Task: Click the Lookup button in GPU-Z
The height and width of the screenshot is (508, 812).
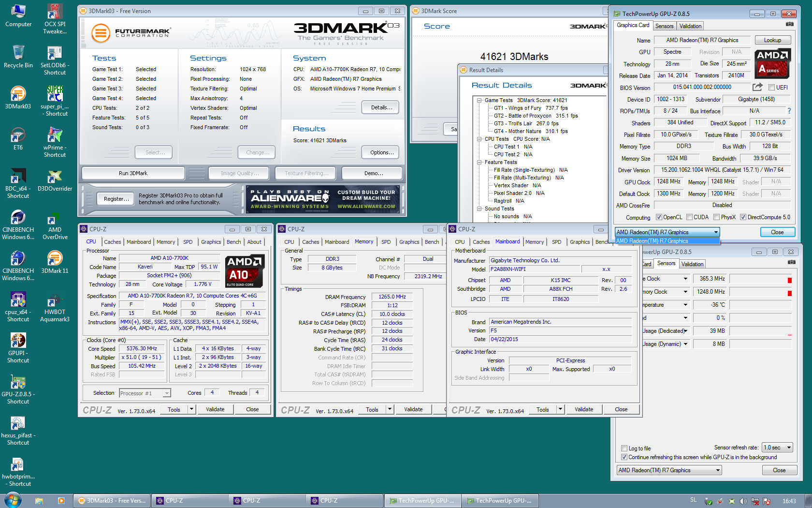Action: pyautogui.click(x=772, y=40)
